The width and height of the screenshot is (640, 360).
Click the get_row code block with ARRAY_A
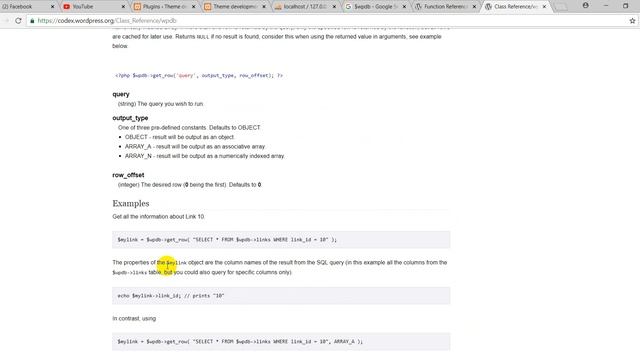pos(281,342)
